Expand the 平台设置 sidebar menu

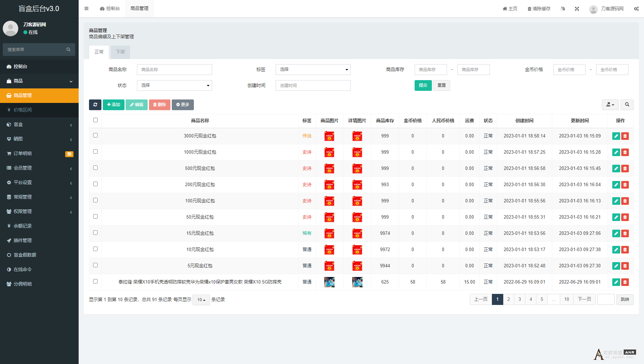[x=39, y=182]
